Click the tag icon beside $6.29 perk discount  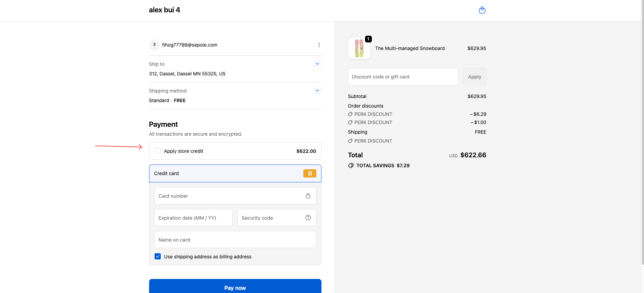[x=350, y=114]
